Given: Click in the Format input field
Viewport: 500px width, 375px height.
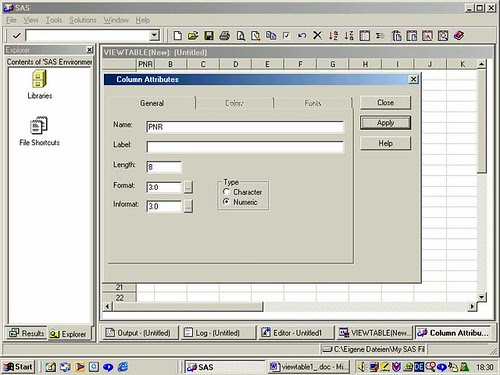Looking at the screenshot, I should [164, 187].
